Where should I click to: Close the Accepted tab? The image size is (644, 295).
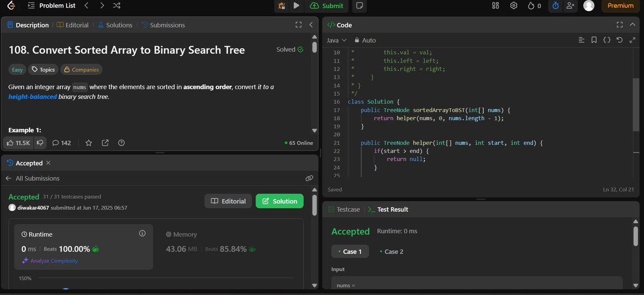48,163
